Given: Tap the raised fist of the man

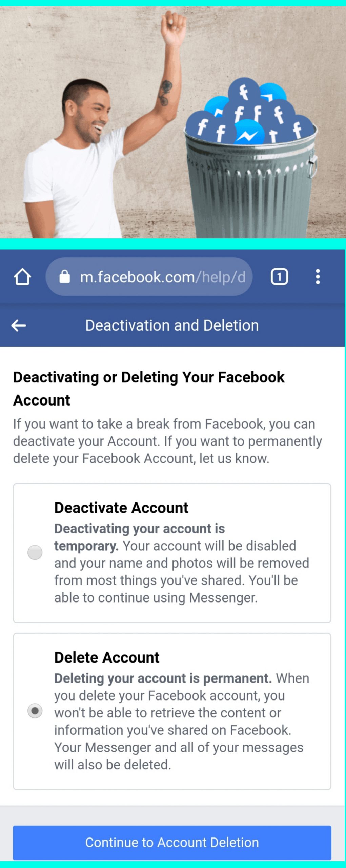Looking at the screenshot, I should (173, 28).
